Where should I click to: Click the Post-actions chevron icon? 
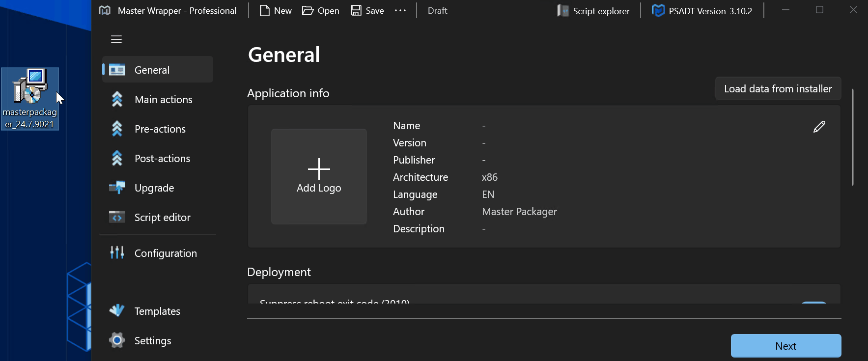117,158
